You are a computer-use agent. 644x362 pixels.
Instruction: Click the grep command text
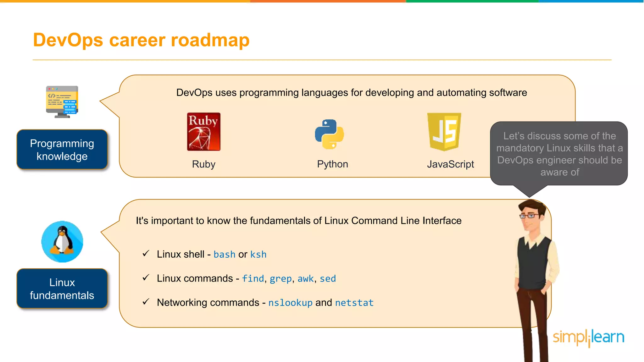pos(280,279)
